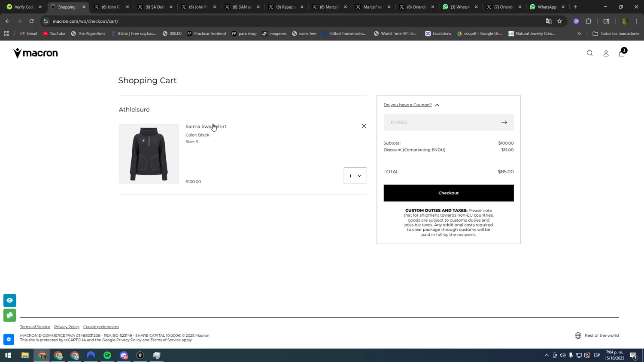
Task: Open Spotify from taskbar
Action: pyautogui.click(x=107, y=356)
